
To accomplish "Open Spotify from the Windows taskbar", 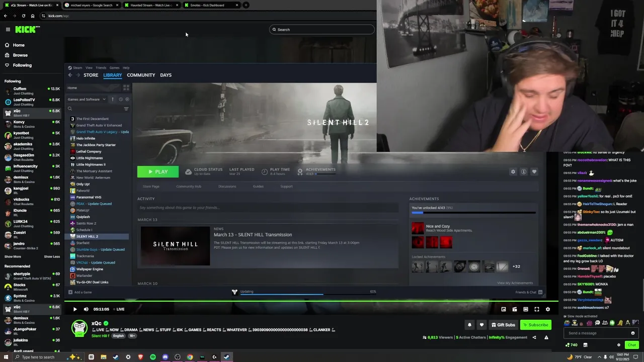I will click(x=153, y=357).
